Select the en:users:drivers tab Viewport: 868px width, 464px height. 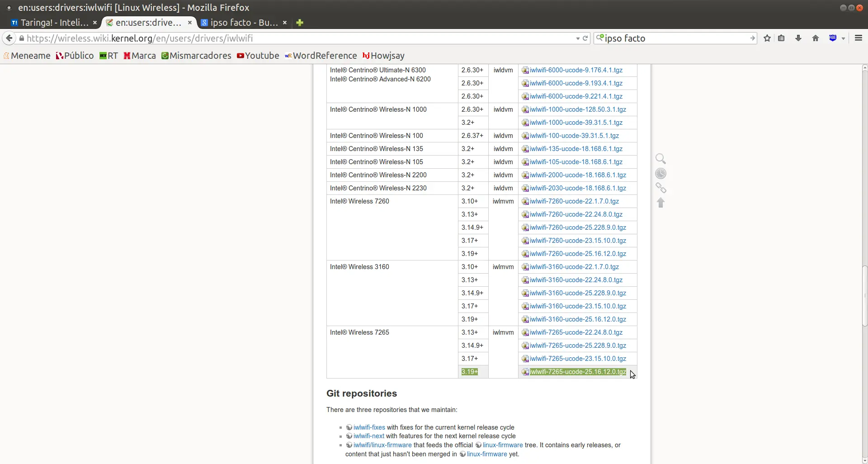click(x=148, y=23)
